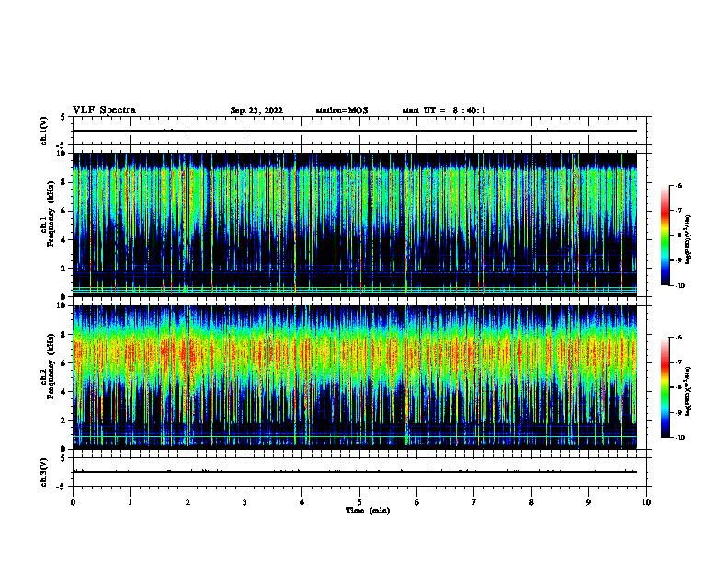The height and width of the screenshot is (563, 728).
Task: Click the ch.2 spectrogram color bar
Action: tap(665, 387)
